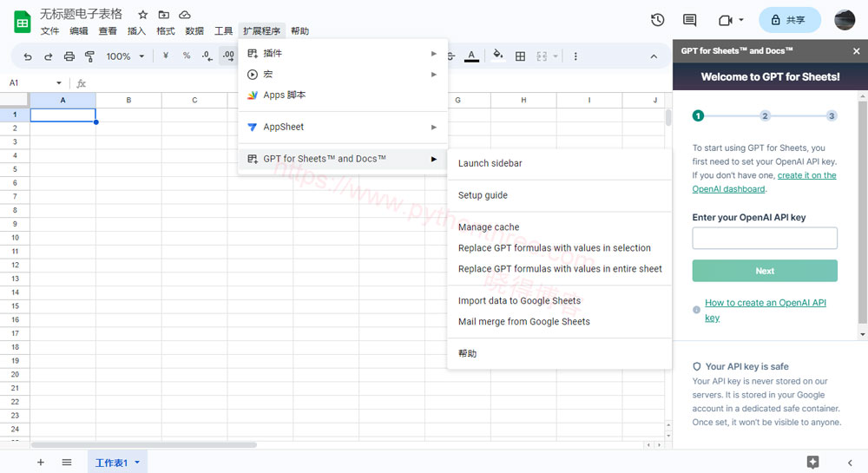868x473 pixels.
Task: Close the GPT for Sheets sidebar
Action: 857,51
